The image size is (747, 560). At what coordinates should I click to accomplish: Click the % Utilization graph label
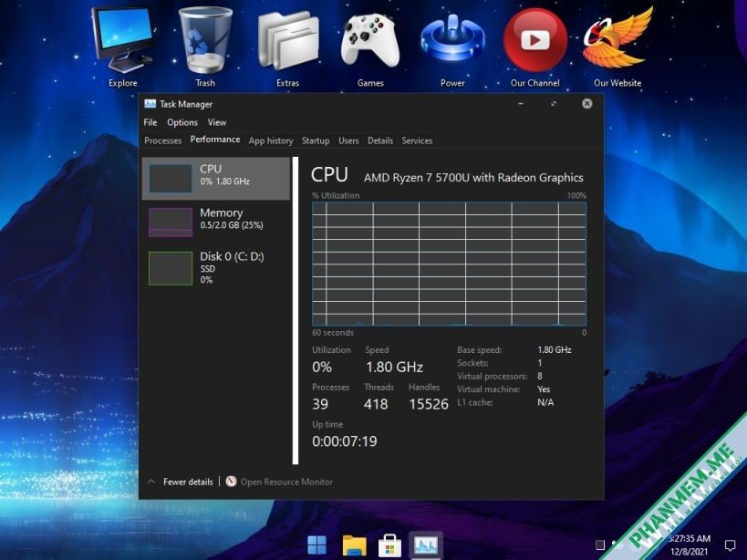tap(336, 195)
